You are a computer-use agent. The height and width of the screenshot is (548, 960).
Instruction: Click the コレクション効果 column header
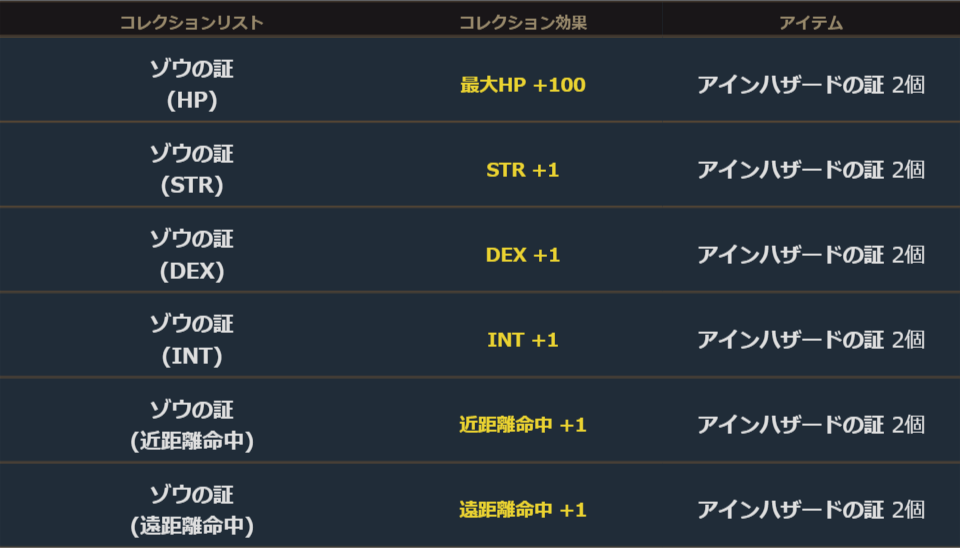522,23
